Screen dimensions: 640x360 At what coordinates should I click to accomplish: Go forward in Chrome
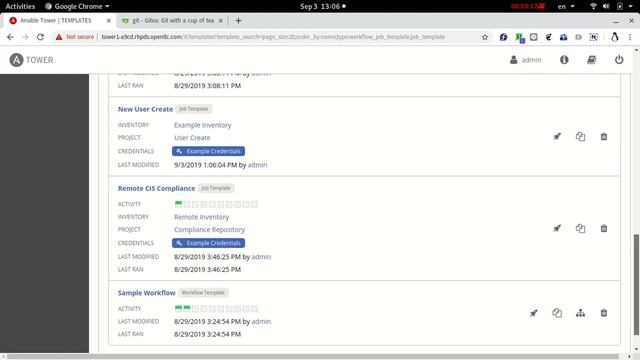(x=25, y=37)
